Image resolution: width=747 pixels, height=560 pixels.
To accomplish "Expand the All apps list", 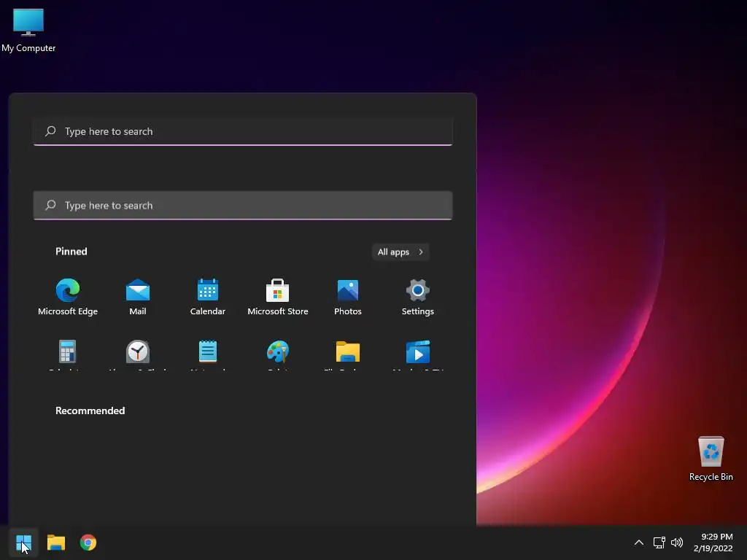I will [x=400, y=252].
